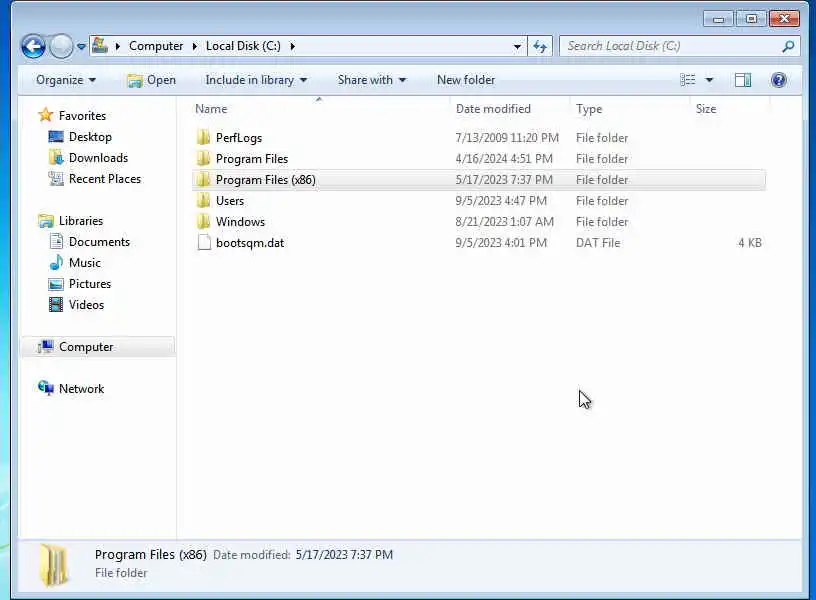This screenshot has height=600, width=816.
Task: Expand the arrow between Computer and Local Disk
Action: [195, 46]
